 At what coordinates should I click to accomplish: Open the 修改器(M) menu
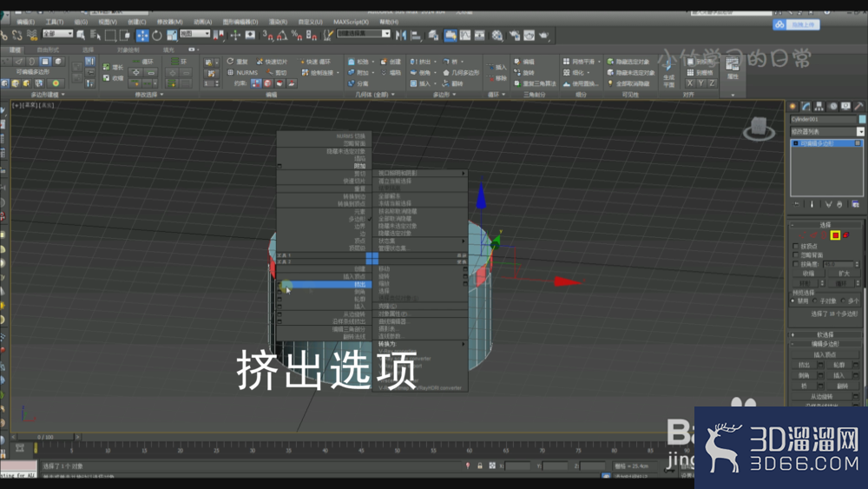click(169, 22)
